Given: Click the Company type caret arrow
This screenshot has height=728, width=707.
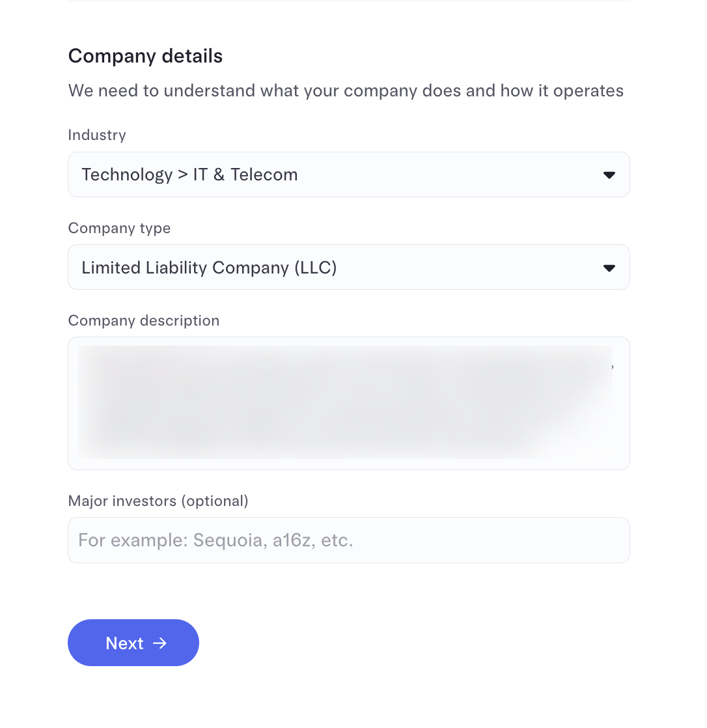Looking at the screenshot, I should point(609,268).
